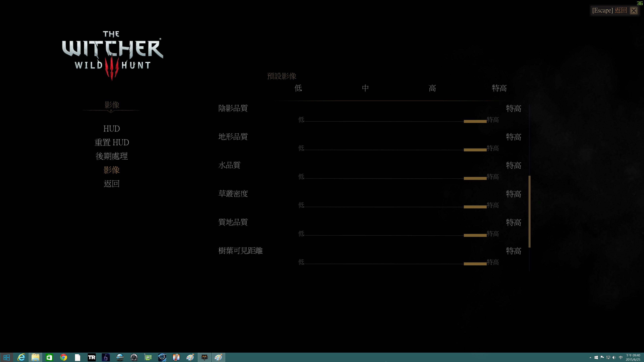The image size is (644, 362).
Task: Open the Action Center flag tray icon
Action: coord(602,357)
